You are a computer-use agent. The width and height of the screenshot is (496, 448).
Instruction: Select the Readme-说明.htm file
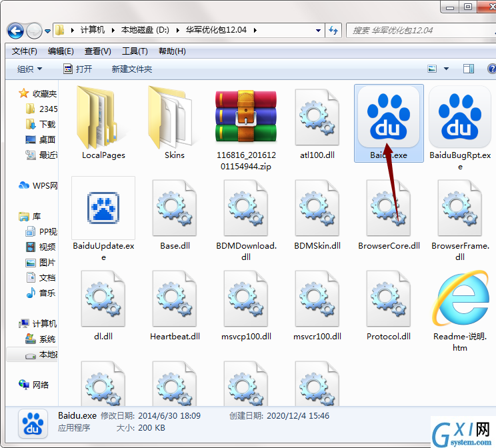[x=460, y=310]
